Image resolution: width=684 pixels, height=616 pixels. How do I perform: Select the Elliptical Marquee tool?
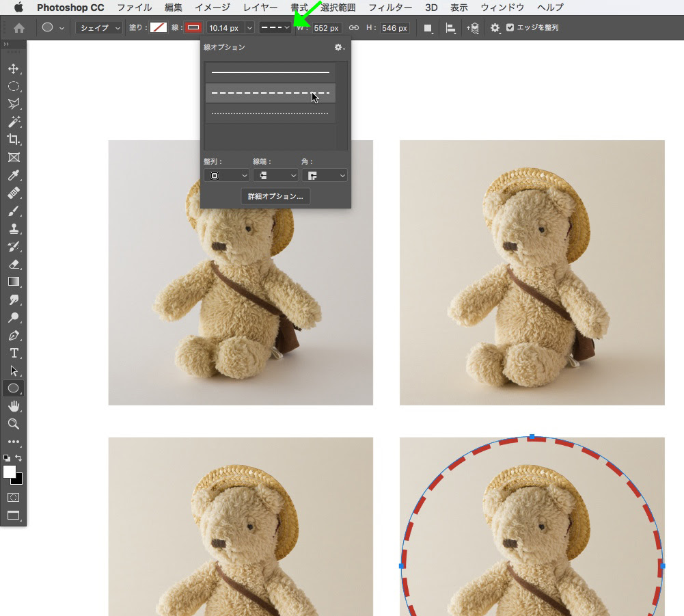point(14,86)
